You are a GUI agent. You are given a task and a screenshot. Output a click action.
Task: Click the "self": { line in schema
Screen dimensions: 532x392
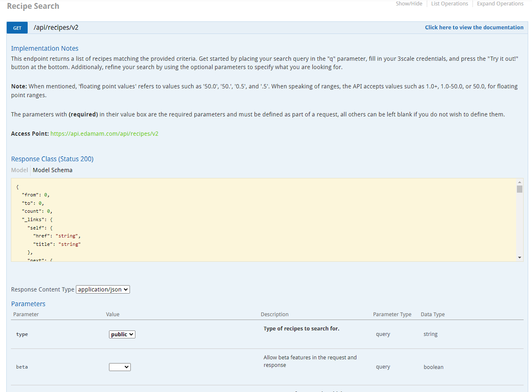[40, 228]
